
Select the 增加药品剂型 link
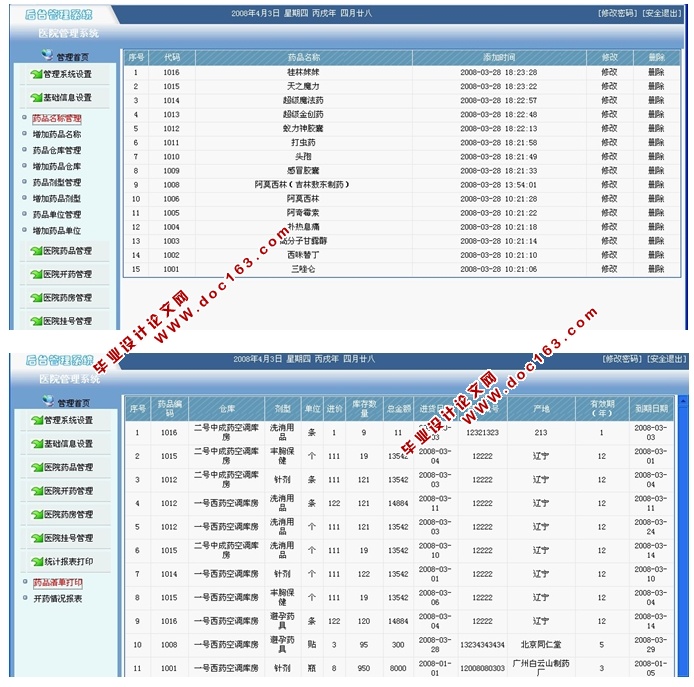click(57, 198)
